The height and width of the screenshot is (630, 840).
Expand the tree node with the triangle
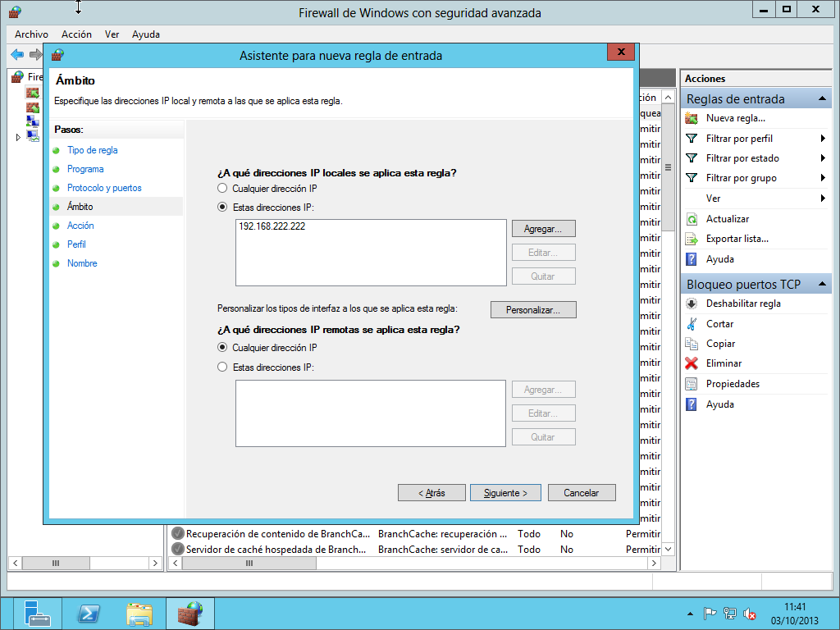pyautogui.click(x=18, y=137)
